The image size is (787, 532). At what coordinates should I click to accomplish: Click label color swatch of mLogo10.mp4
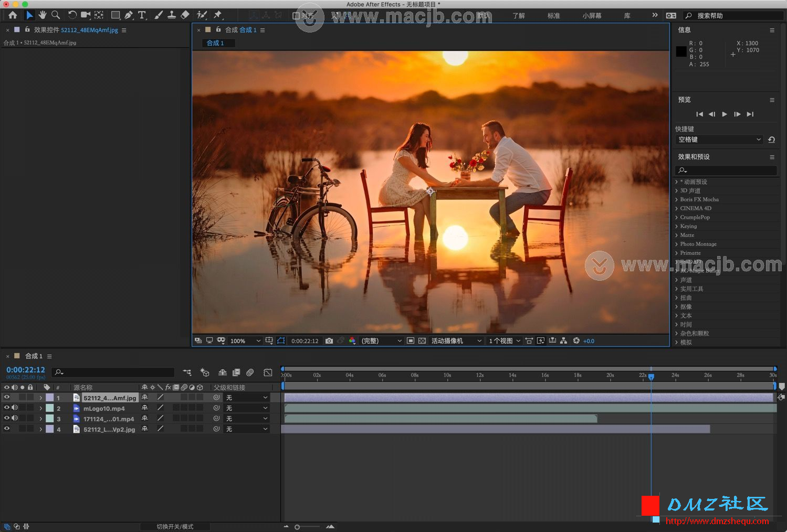pos(49,408)
